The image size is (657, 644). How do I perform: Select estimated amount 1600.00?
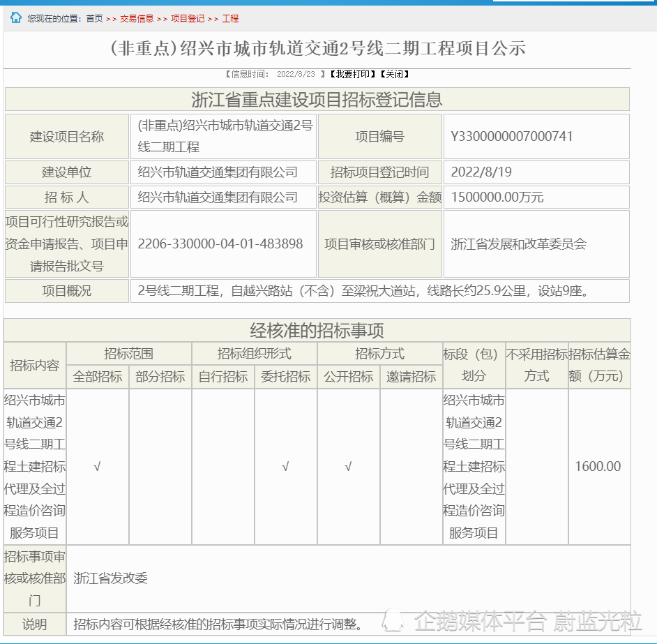coord(598,466)
